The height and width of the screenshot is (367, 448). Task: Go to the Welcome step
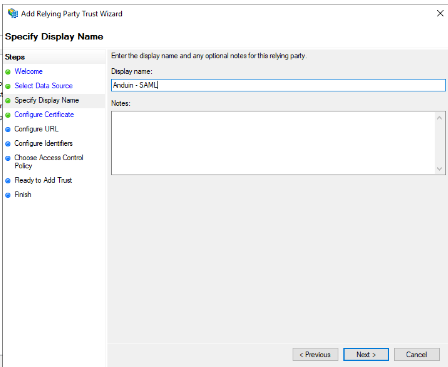point(28,71)
